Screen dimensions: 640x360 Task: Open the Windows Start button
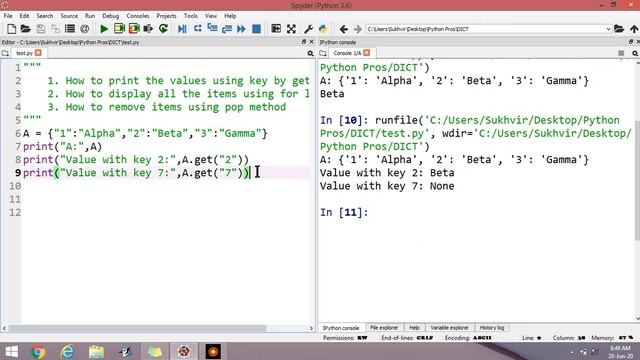click(12, 351)
